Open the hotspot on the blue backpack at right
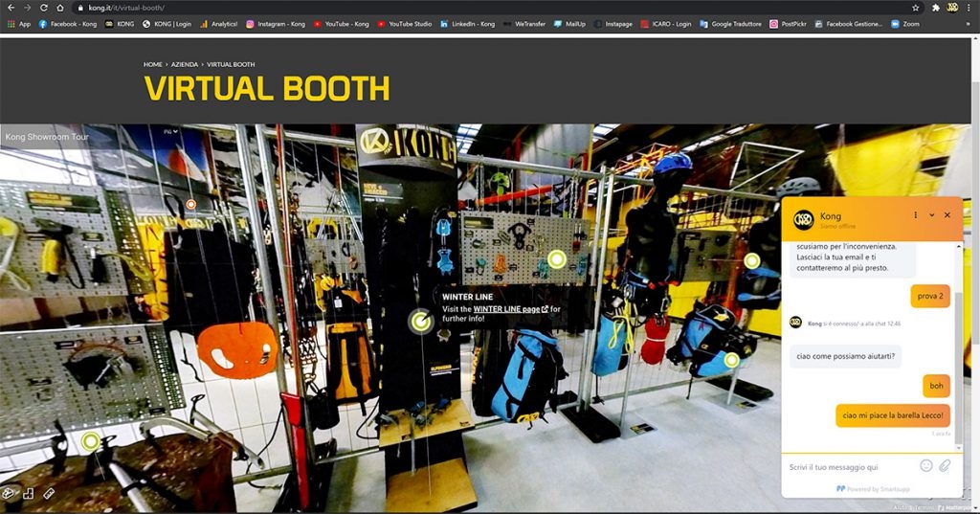Viewport: 980px width, 514px height. 731,360
